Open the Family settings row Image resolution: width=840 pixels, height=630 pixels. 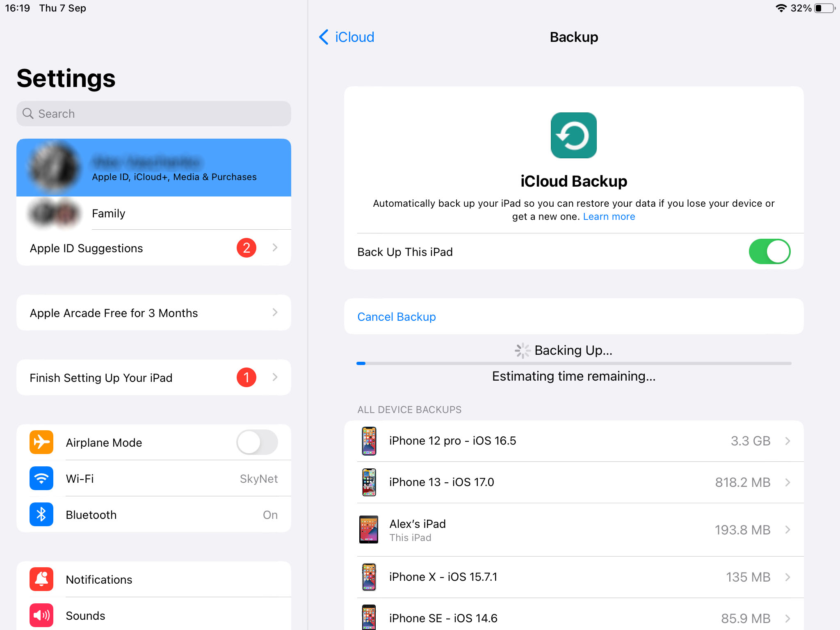pyautogui.click(x=154, y=213)
